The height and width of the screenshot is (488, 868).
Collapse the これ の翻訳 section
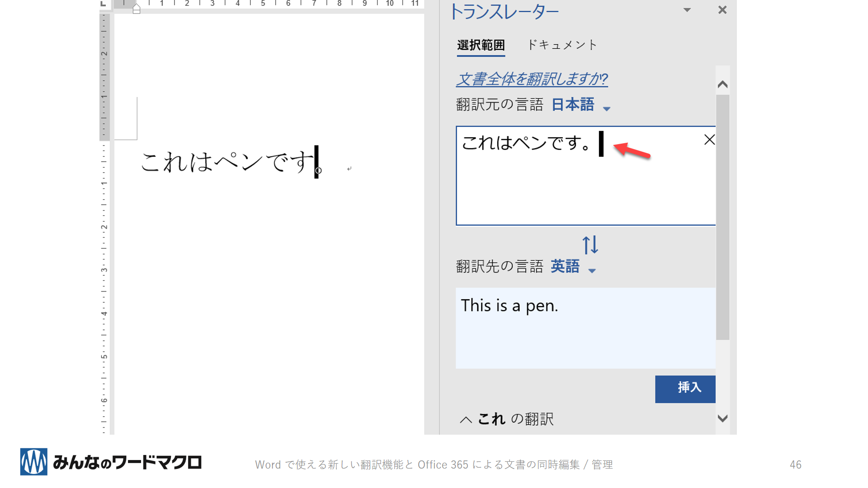466,420
